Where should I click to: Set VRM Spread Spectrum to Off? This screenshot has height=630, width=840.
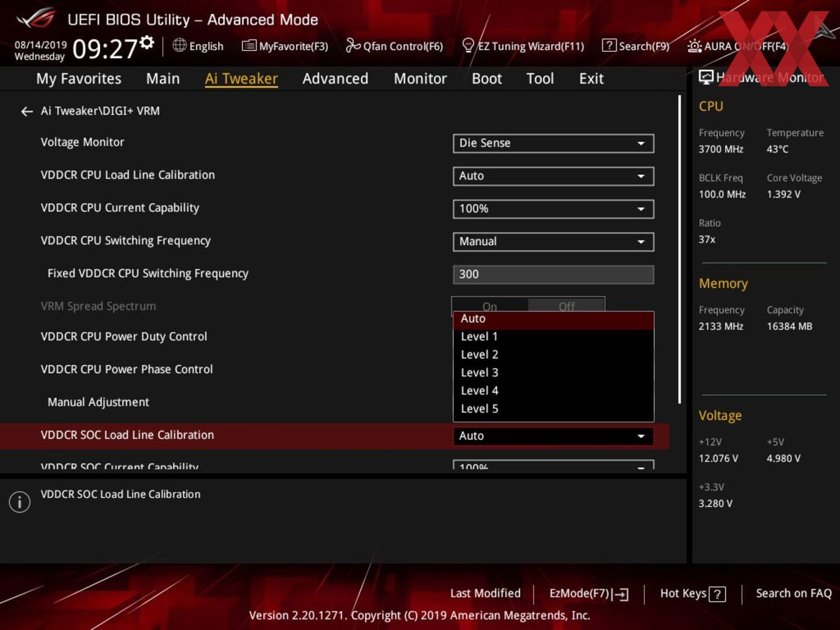coord(566,306)
